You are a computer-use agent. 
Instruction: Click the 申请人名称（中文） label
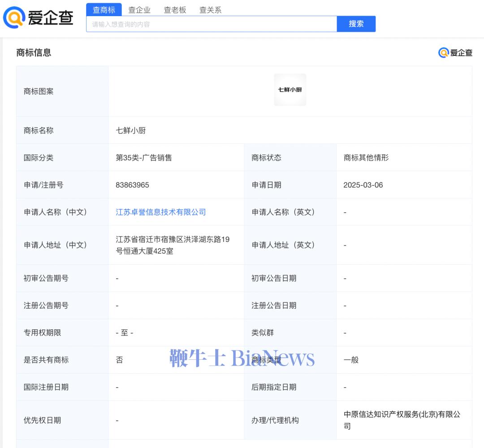point(55,212)
